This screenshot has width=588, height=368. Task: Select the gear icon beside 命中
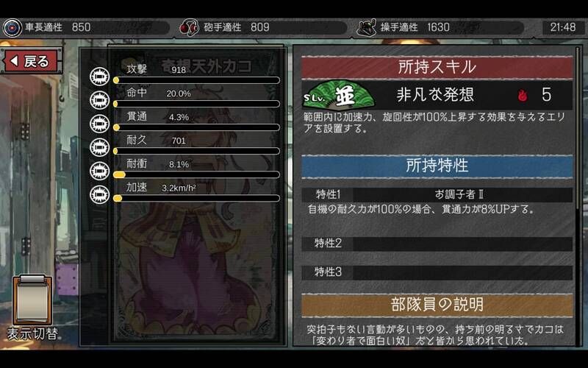tap(99, 100)
